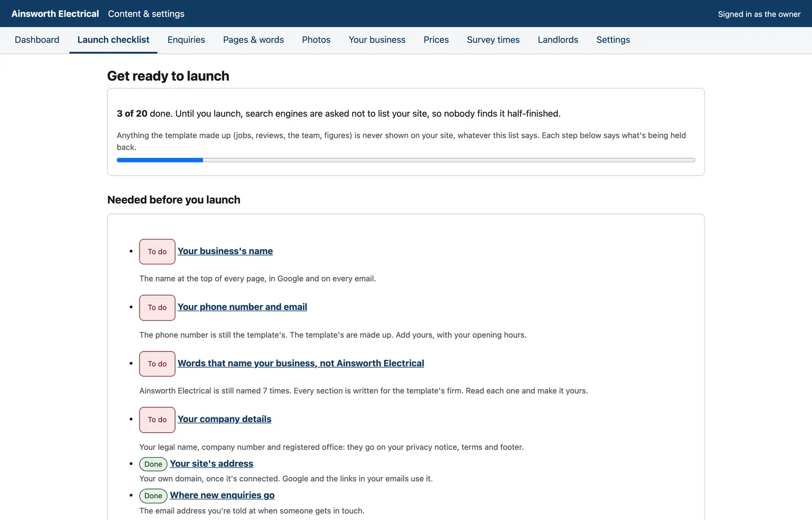This screenshot has height=520, width=812.
Task: Click the 'Content & settings' header text
Action: click(x=146, y=14)
